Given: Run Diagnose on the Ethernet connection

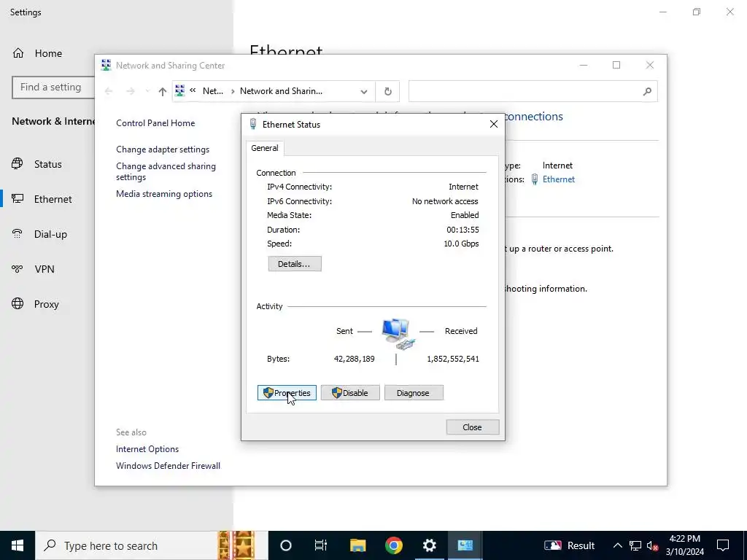Looking at the screenshot, I should [414, 393].
